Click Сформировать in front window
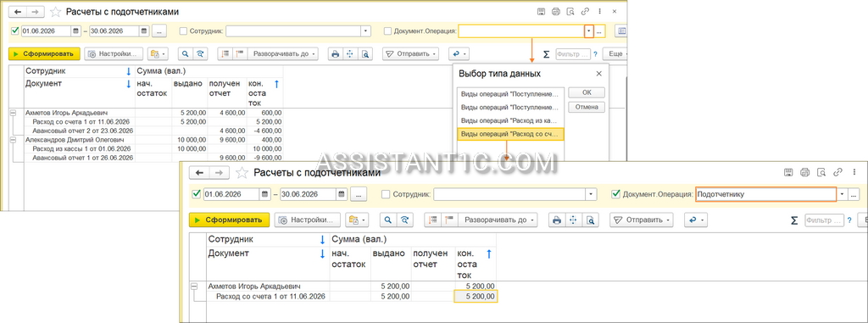Image resolution: width=868 pixels, height=323 pixels. click(230, 220)
